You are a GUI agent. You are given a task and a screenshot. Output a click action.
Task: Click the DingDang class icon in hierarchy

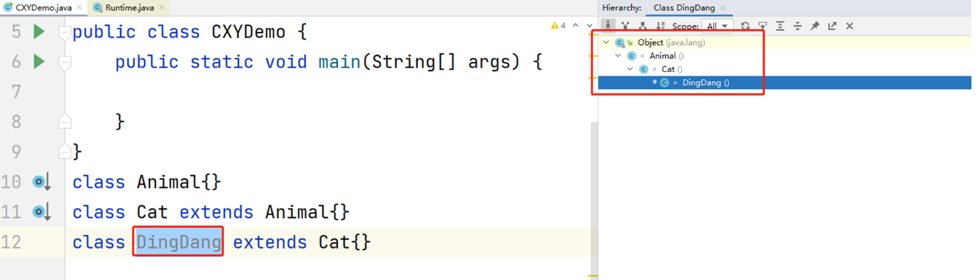665,83
